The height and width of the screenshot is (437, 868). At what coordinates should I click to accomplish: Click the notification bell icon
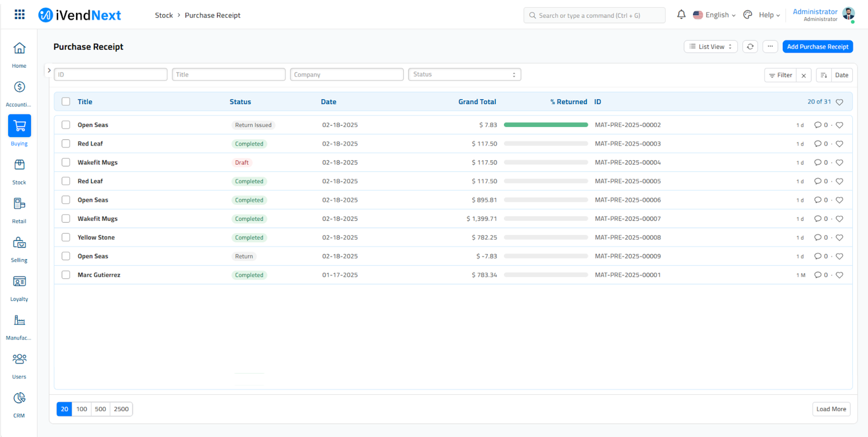[x=681, y=15]
